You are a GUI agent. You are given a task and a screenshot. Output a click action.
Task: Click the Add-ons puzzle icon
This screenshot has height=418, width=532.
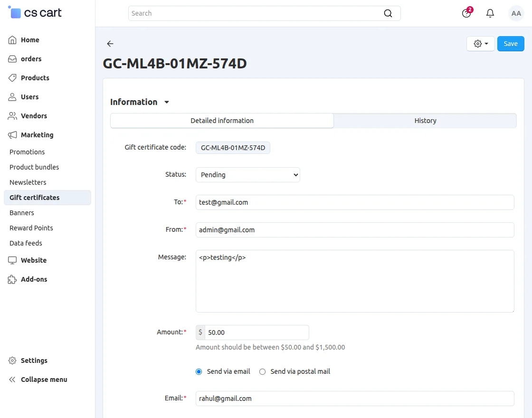[12, 279]
